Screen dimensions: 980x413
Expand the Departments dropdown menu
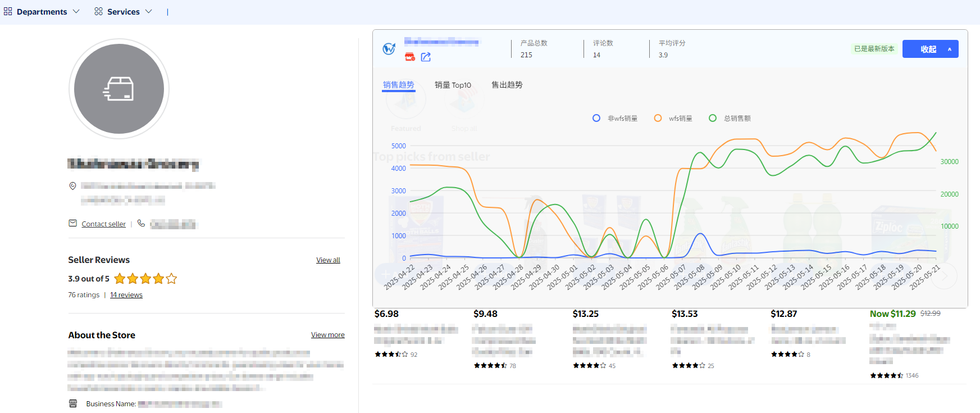point(42,12)
